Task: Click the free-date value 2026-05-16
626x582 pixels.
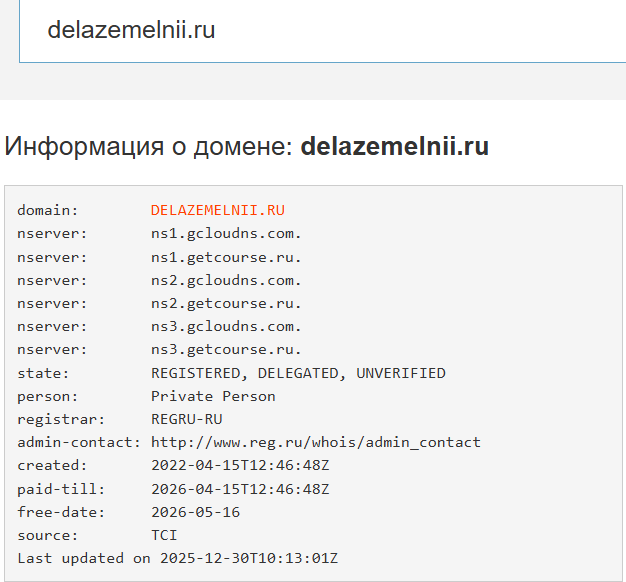Action: coord(195,512)
